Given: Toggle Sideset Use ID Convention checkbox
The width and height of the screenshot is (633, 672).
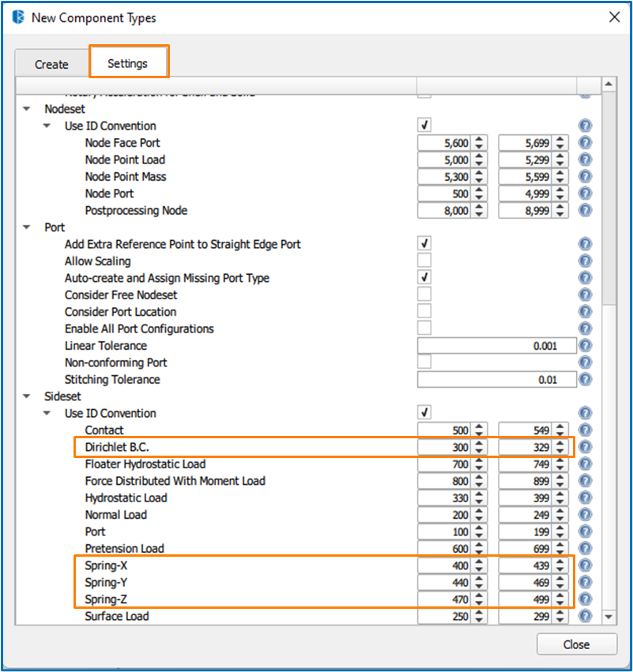Looking at the screenshot, I should [424, 412].
